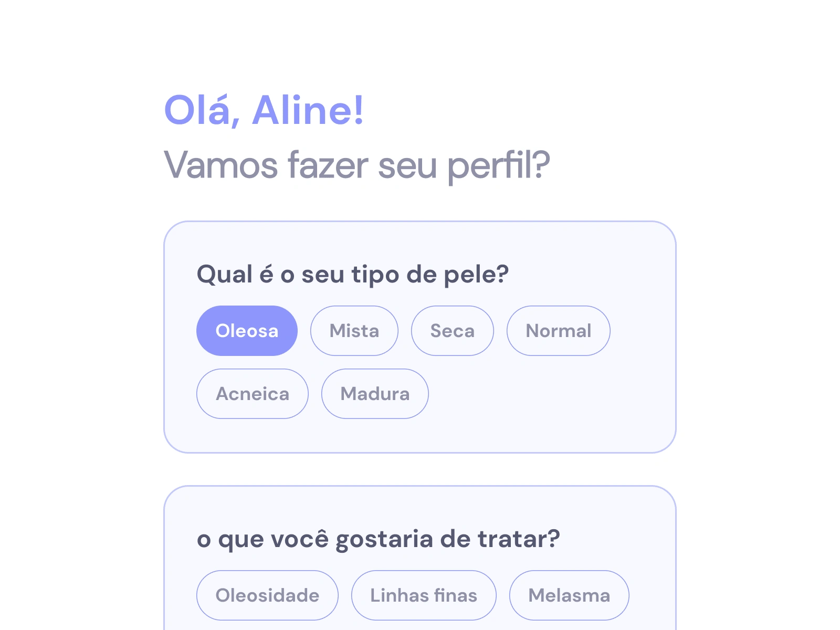This screenshot has width=840, height=630.
Task: Click the word Normal inside its pill
Action: coord(559,331)
